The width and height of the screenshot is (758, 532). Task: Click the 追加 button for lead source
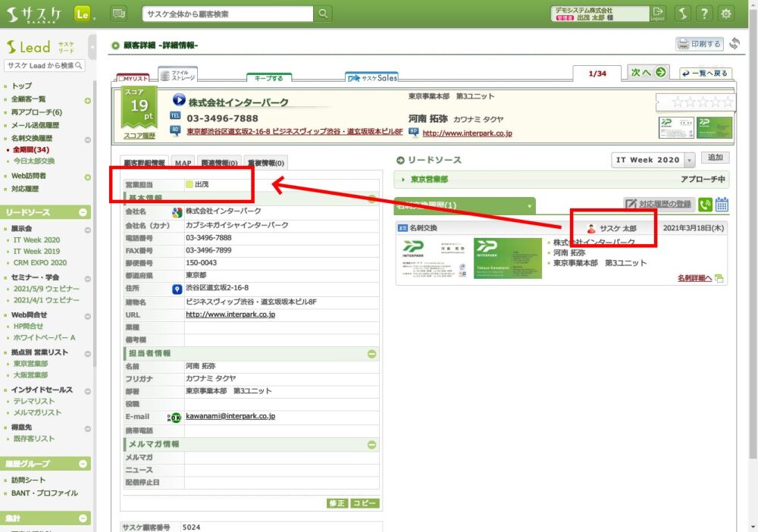(715, 158)
